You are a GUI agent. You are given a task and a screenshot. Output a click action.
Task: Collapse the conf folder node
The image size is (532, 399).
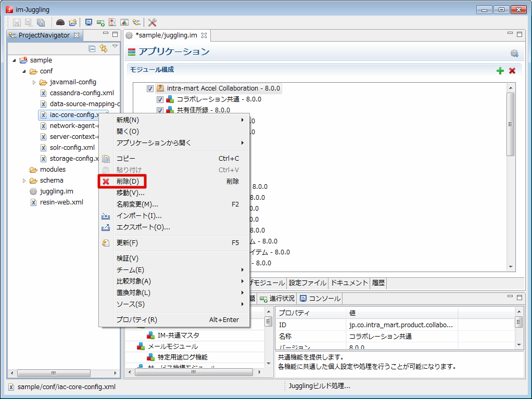[24, 71]
